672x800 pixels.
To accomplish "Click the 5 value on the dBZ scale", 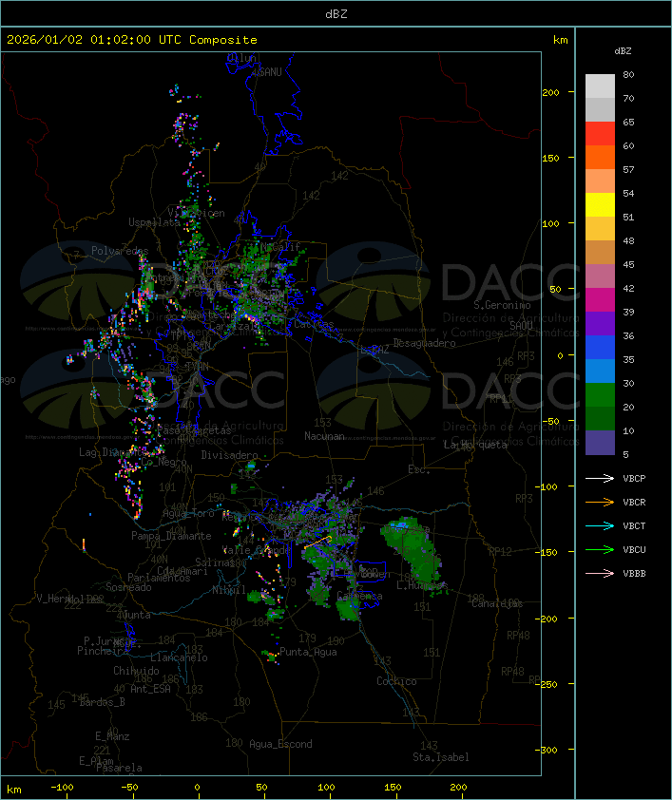I will pyautogui.click(x=626, y=454).
